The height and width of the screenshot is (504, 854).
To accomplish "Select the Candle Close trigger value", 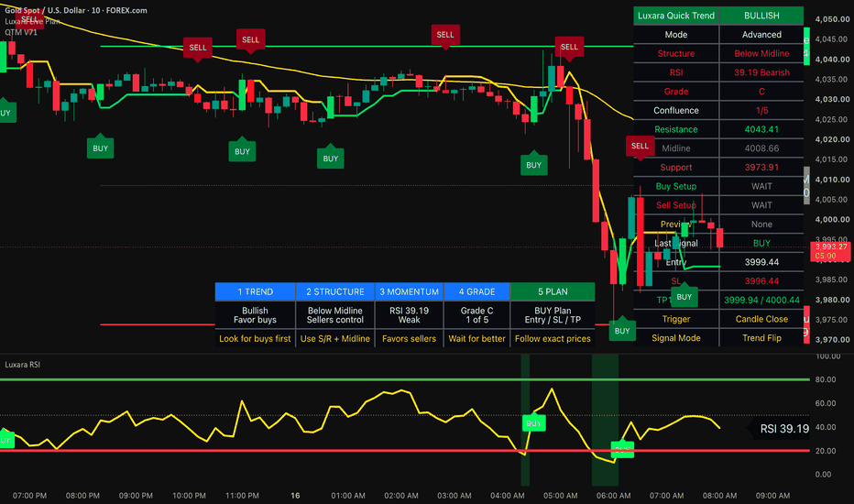I will click(x=761, y=319).
